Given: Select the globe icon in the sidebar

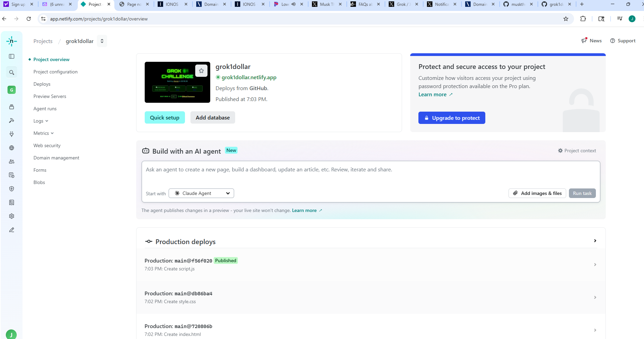Looking at the screenshot, I should (x=11, y=148).
